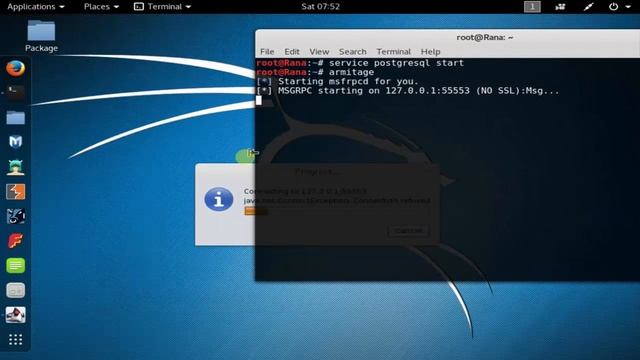Click the info icon in progress dialog

click(x=219, y=199)
